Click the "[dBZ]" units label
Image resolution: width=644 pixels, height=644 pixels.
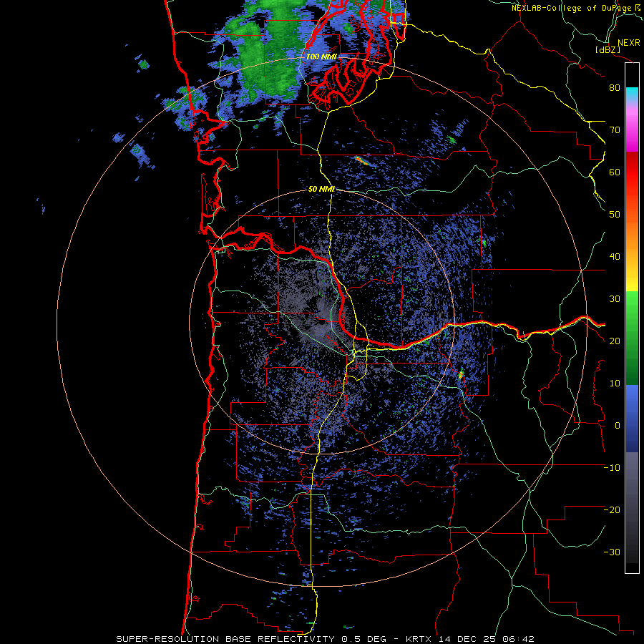pyautogui.click(x=608, y=50)
